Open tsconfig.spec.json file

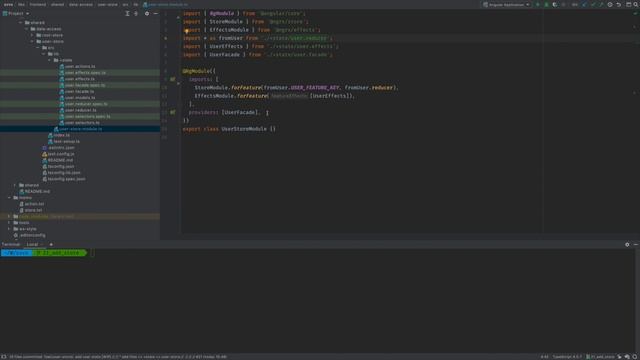[64, 179]
